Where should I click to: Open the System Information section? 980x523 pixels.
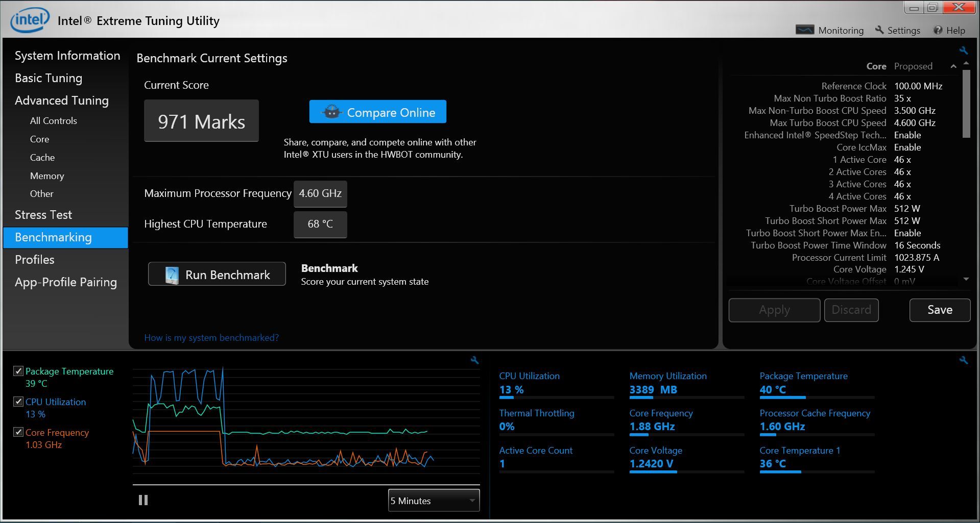pos(67,56)
